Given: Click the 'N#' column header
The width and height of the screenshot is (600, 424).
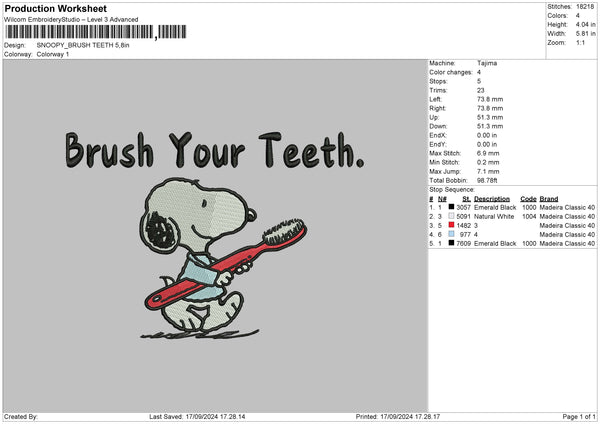Looking at the screenshot, I should click(x=442, y=199).
